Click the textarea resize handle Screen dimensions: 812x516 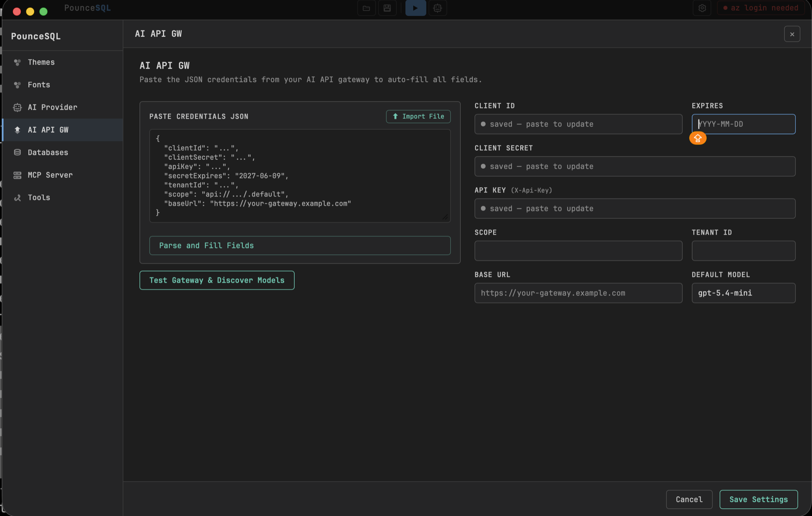coord(445,217)
